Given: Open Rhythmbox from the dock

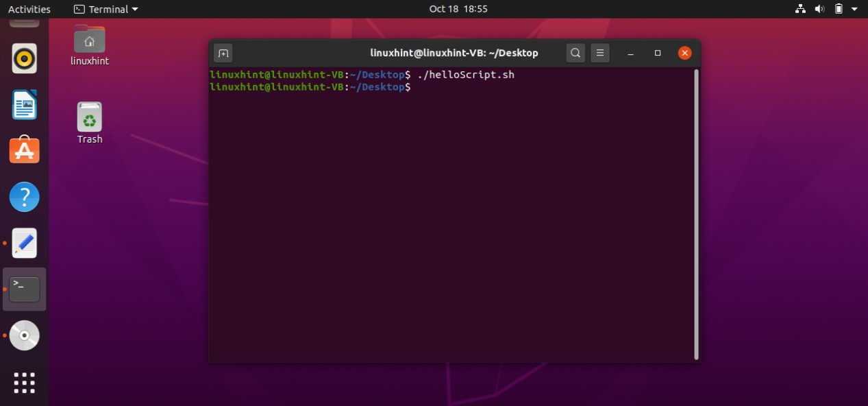Looking at the screenshot, I should [25, 59].
